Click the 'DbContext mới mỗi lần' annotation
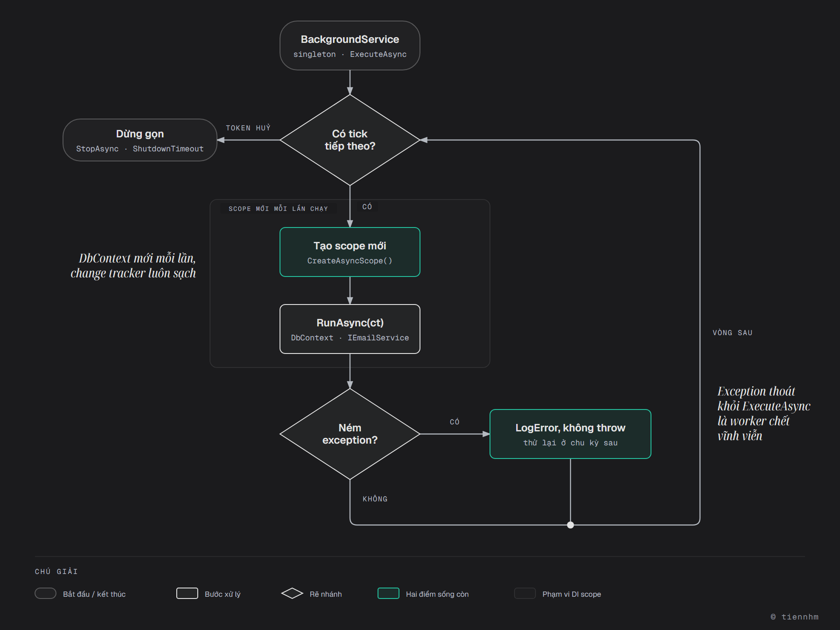Viewport: 840px width, 630px height. click(133, 266)
